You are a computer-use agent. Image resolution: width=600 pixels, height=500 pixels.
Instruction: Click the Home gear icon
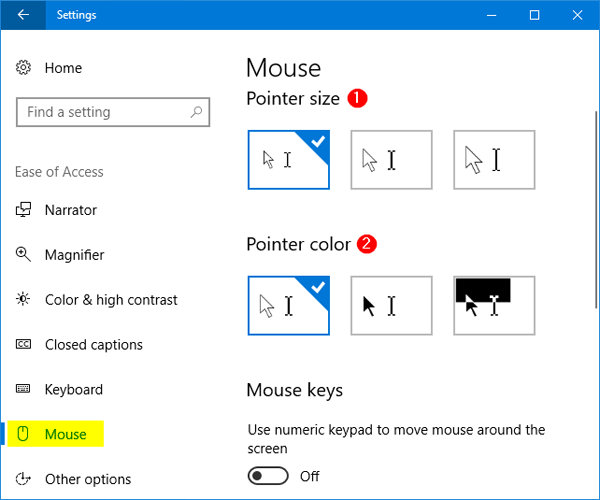(23, 68)
